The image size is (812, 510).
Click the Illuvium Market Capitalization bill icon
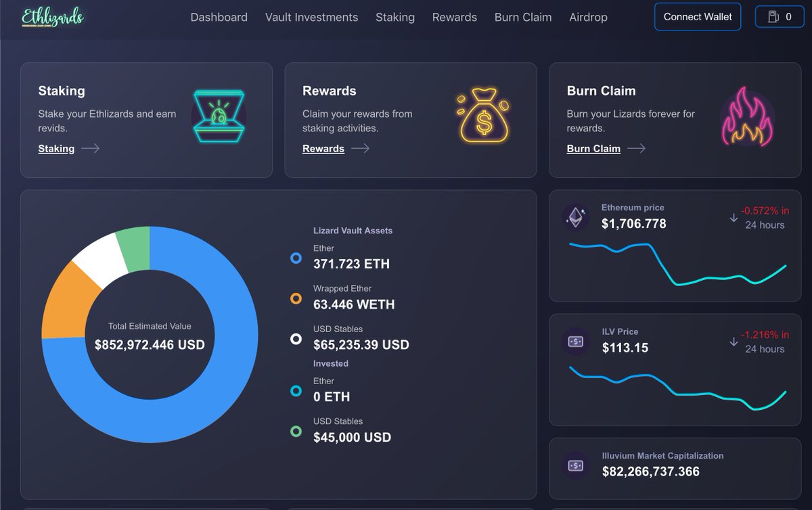[576, 465]
